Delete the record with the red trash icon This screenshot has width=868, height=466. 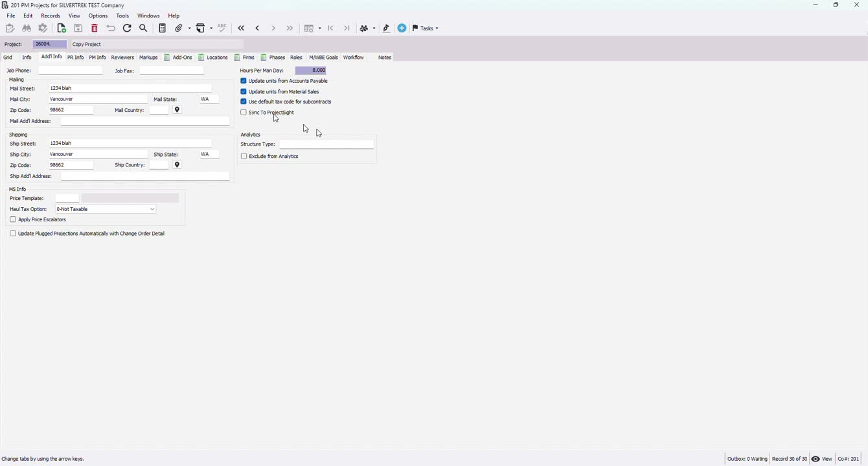95,28
